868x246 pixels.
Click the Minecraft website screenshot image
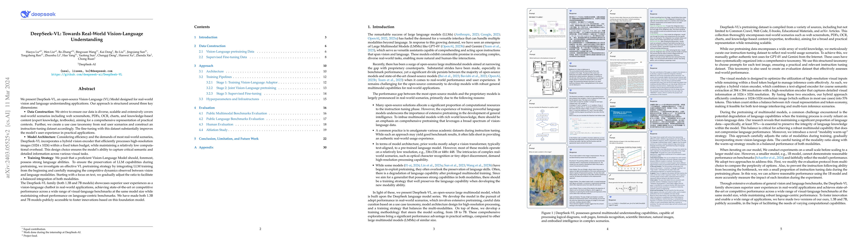(x=627, y=119)
